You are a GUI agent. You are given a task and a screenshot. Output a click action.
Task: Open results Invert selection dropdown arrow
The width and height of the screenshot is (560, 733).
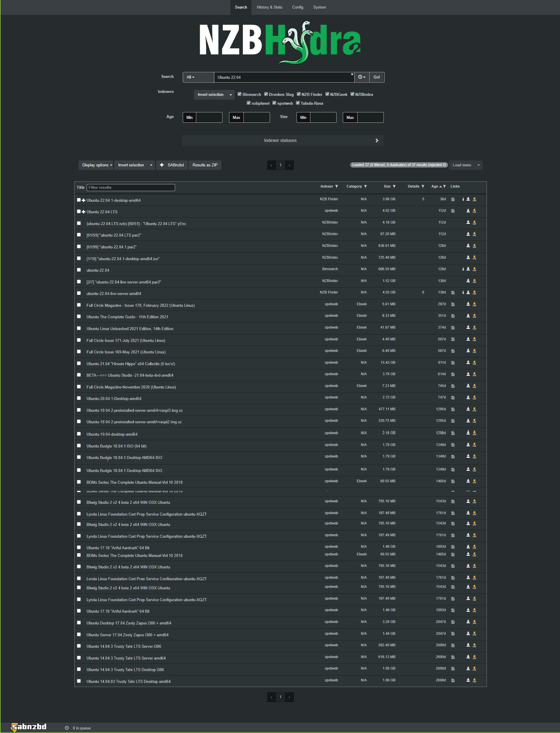click(x=151, y=165)
